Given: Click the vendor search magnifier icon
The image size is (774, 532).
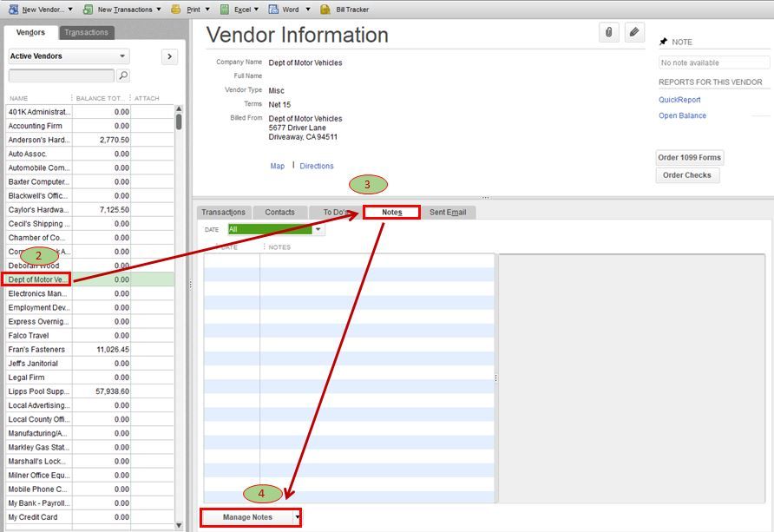Looking at the screenshot, I should tap(123, 76).
